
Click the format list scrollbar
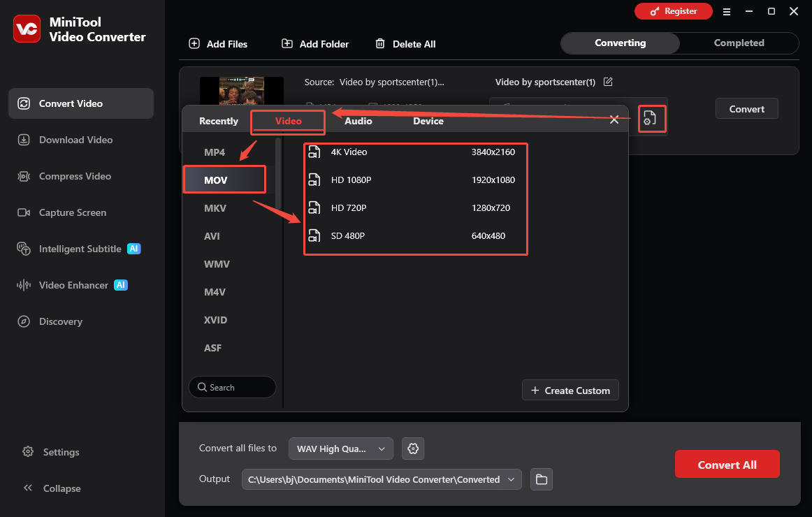[x=278, y=173]
